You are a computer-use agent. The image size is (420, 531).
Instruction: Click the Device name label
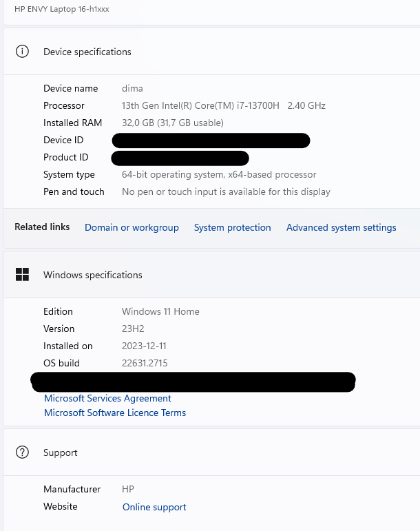coord(70,88)
